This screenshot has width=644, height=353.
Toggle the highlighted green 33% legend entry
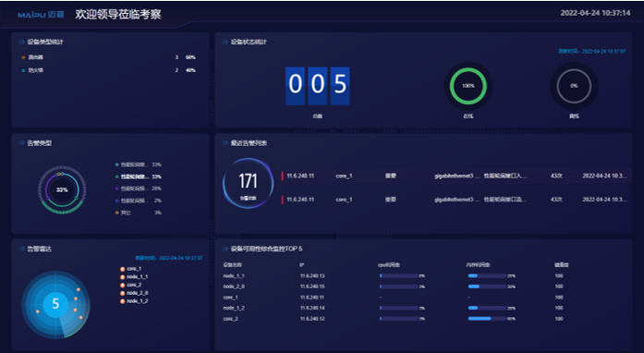[x=139, y=176]
